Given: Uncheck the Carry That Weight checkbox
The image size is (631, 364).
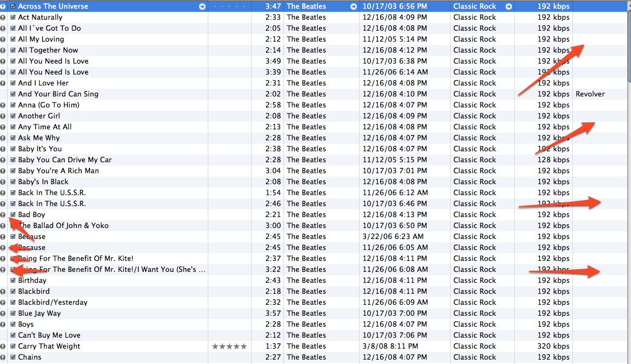Looking at the screenshot, I should pyautogui.click(x=13, y=346).
